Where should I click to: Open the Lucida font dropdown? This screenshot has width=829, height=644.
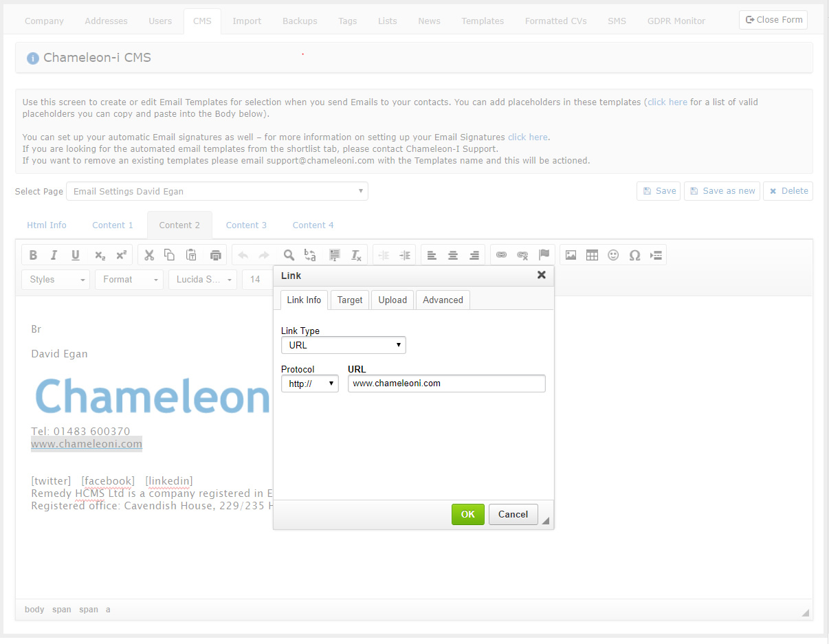[203, 280]
